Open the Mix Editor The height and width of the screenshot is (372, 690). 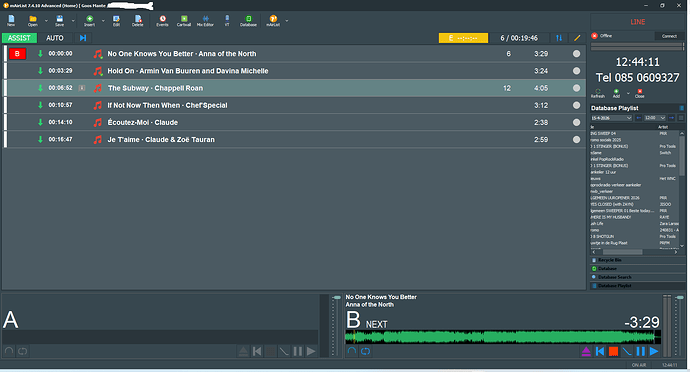pos(205,20)
